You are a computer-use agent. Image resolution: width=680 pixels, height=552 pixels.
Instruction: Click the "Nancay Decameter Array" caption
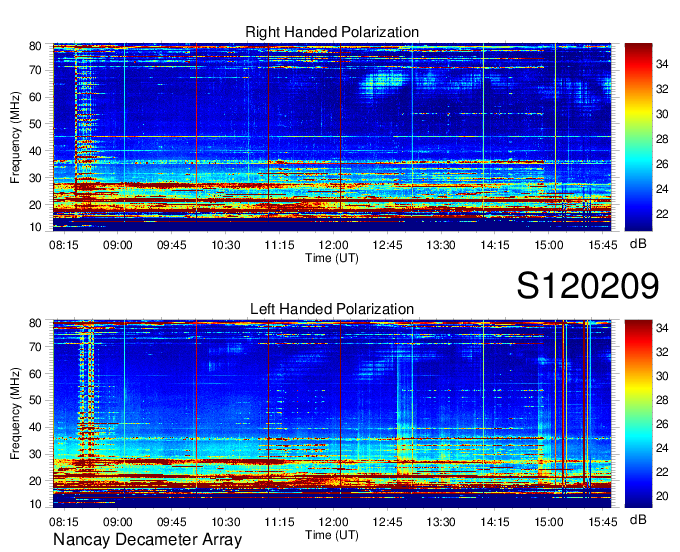pos(147,540)
